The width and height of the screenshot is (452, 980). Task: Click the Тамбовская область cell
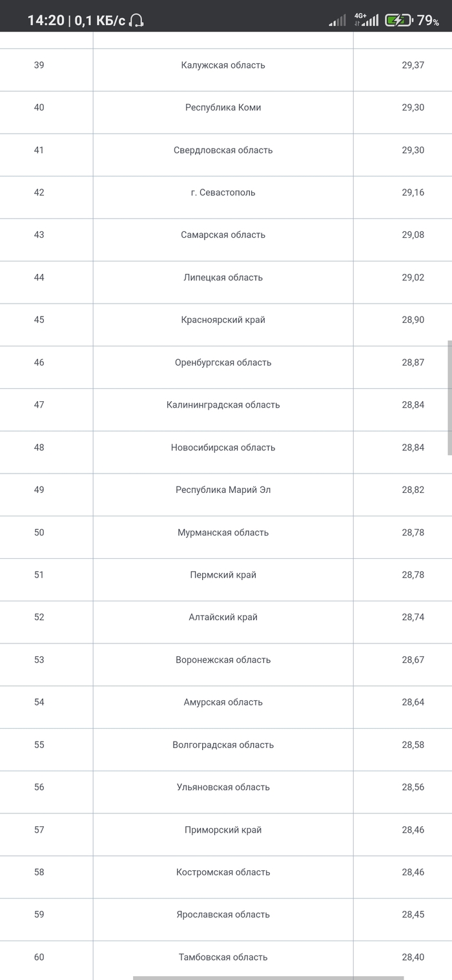[223, 957]
